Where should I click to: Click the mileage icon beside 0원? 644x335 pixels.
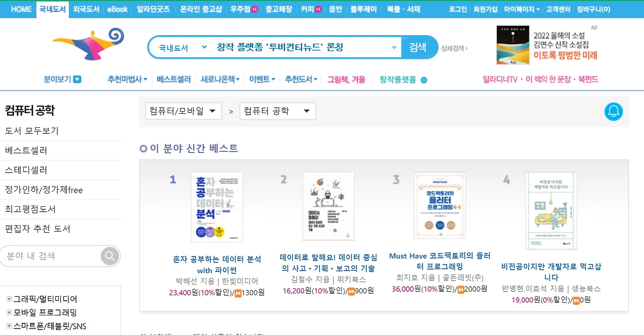click(x=576, y=300)
